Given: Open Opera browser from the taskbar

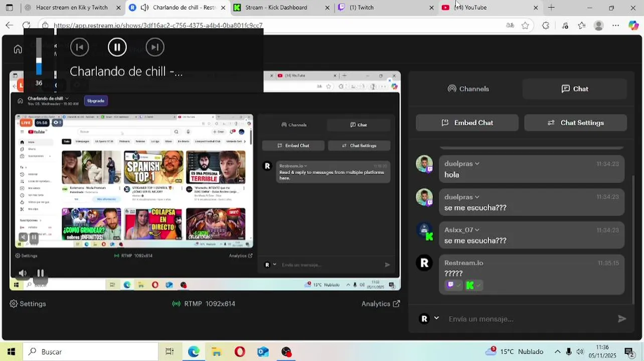Looking at the screenshot, I should pyautogui.click(x=240, y=351).
